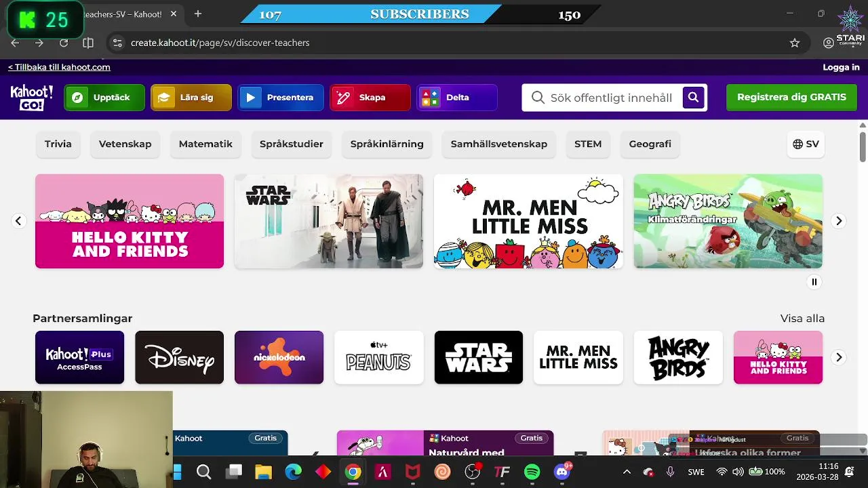Open Spotify from the taskbar
The height and width of the screenshot is (488, 868).
pos(532,472)
